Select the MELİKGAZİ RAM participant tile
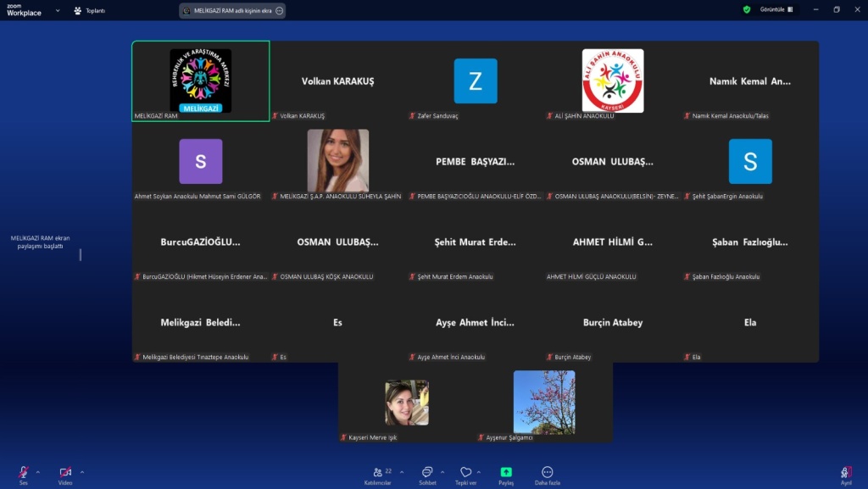The width and height of the screenshot is (868, 489). [201, 81]
